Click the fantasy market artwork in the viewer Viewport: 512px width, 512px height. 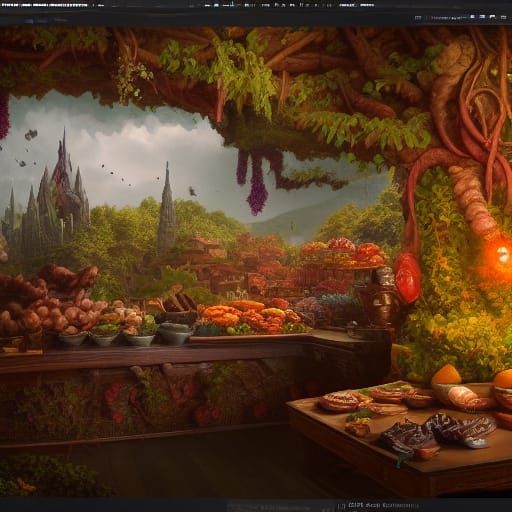256,262
